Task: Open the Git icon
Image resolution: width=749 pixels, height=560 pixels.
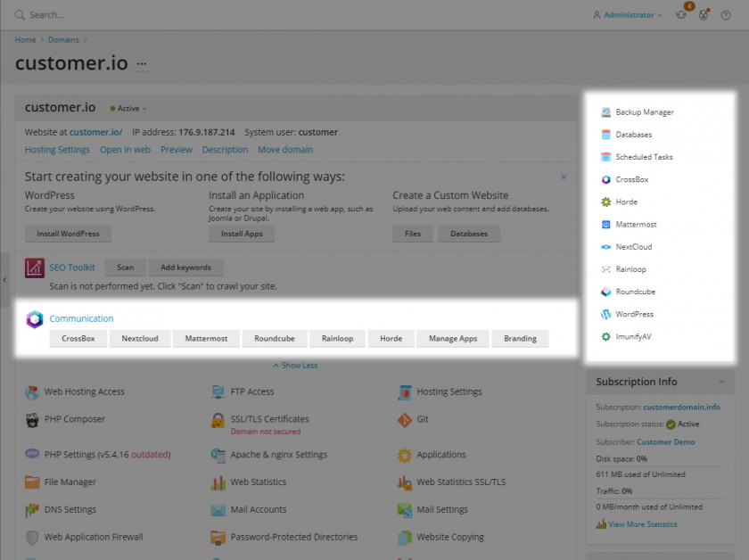Action: point(405,420)
